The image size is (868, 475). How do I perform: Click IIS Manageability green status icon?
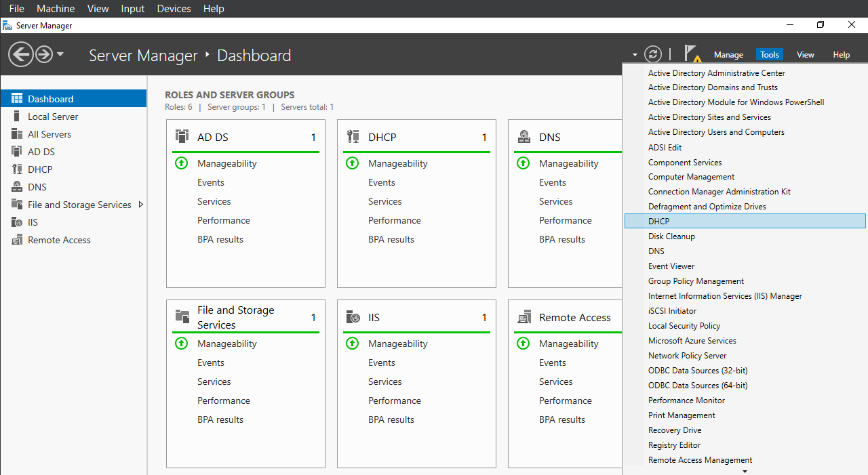pos(352,344)
